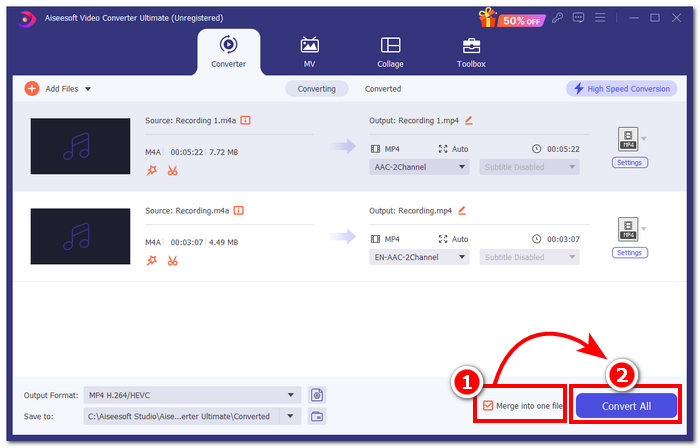Screen dimensions: 700x448
Task: Open the Cut scissors tool for Recording.m4a
Action: click(173, 261)
